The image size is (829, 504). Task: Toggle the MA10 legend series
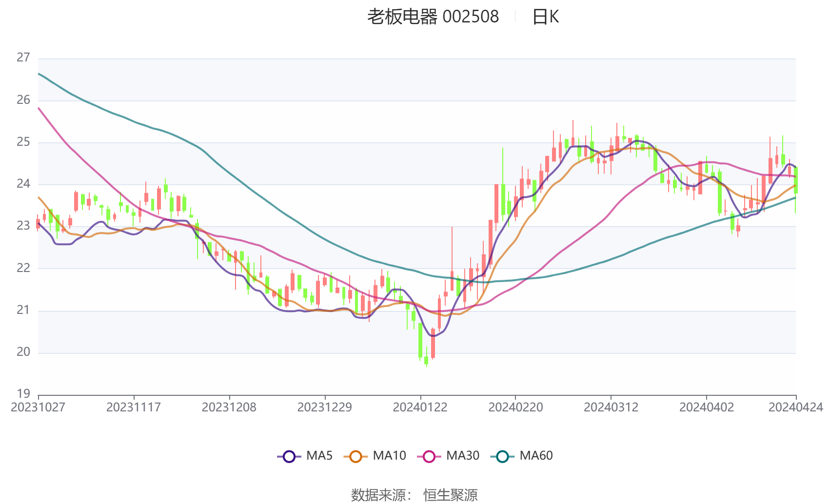[375, 456]
